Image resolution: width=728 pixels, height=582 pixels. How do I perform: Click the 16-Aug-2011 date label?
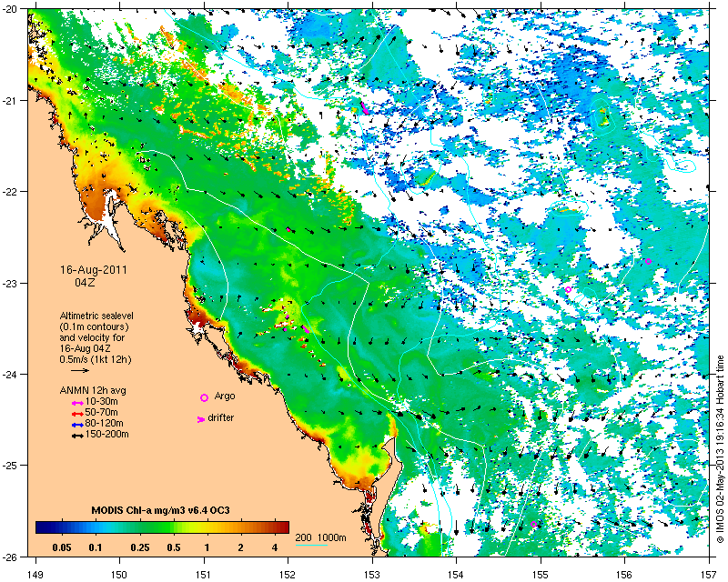(x=94, y=270)
